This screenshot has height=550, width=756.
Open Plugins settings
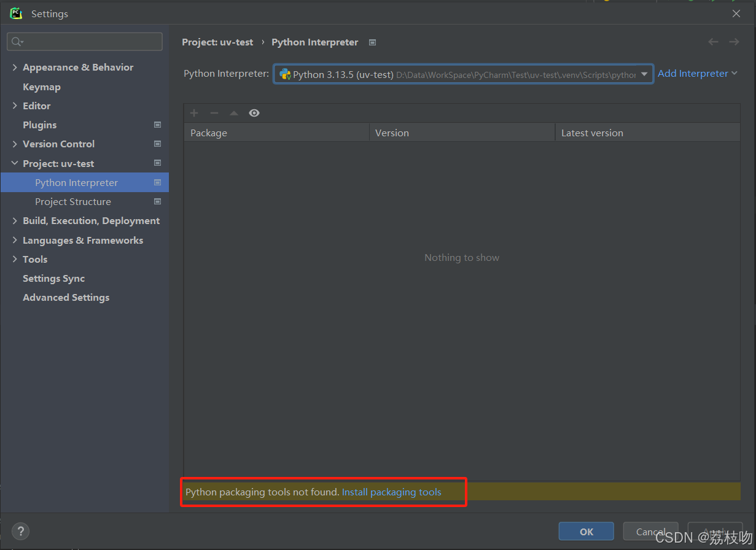(39, 125)
